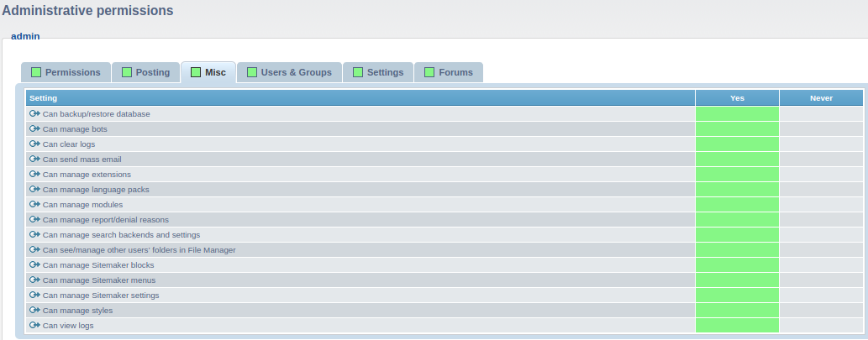Click trace icon beside Can manage styles
Screen dimensions: 868x340
pyautogui.click(x=35, y=310)
